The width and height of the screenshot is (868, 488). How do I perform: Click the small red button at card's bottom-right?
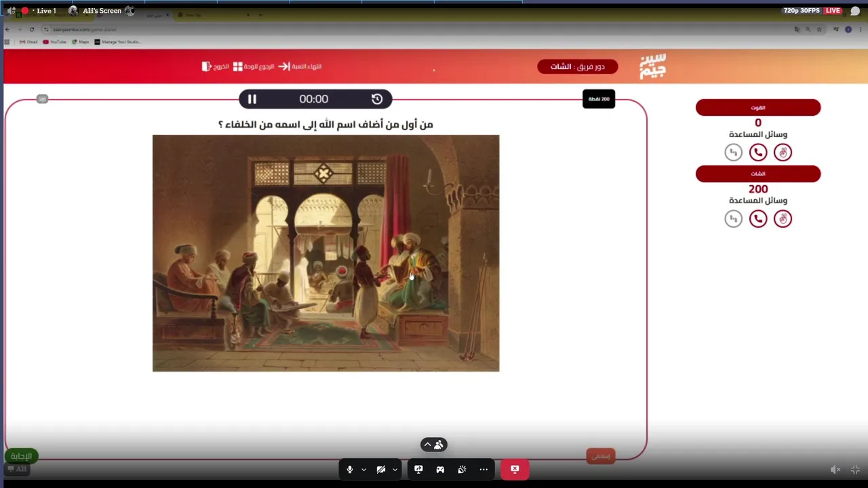pyautogui.click(x=600, y=456)
